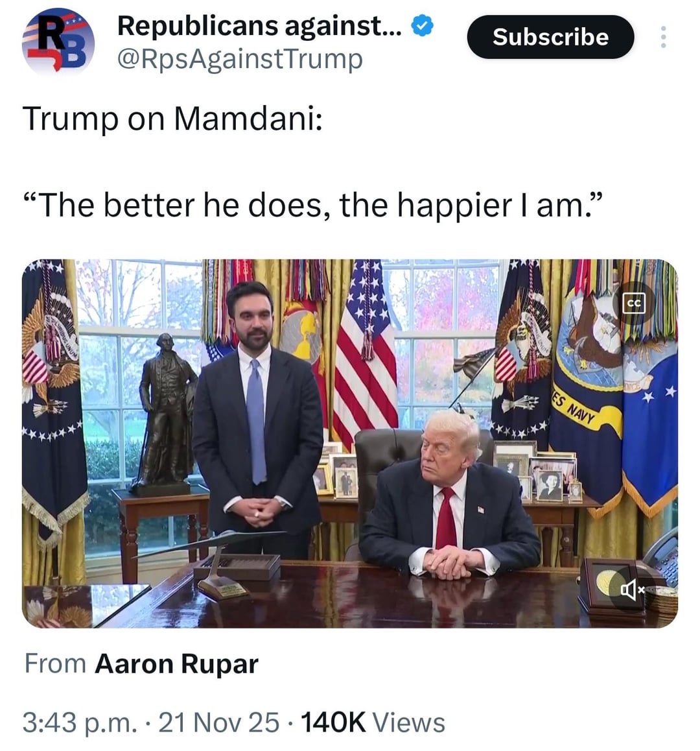
Task: Open the @RpsAgainstTrump handle
Action: 240,59
